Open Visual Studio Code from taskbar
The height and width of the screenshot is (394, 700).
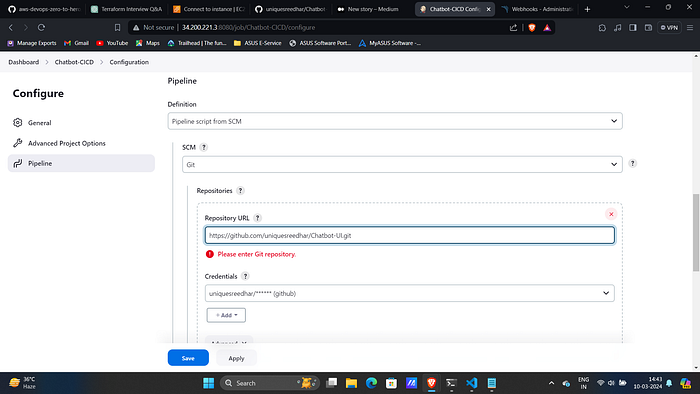click(x=471, y=383)
